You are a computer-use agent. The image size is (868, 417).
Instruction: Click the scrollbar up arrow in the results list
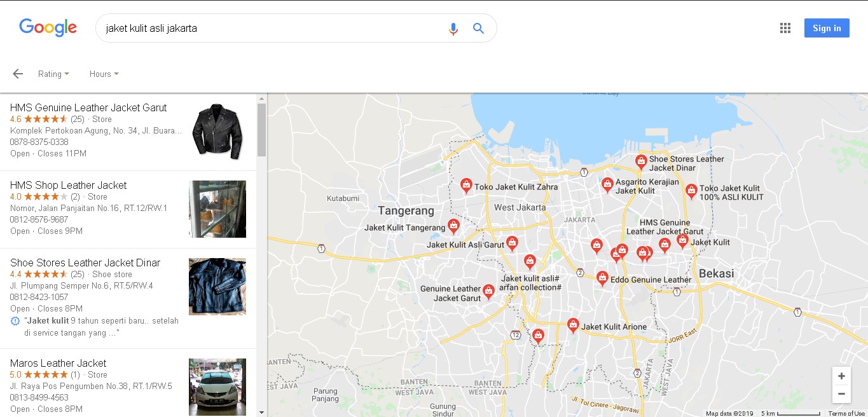click(x=261, y=99)
